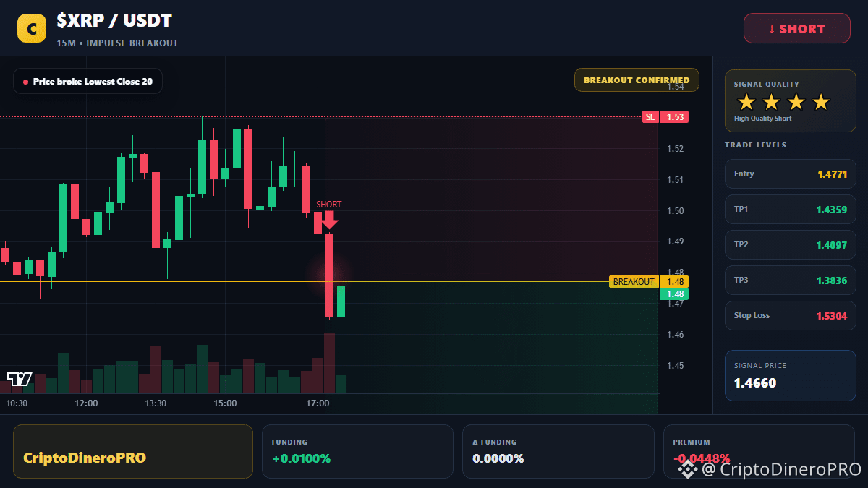Image resolution: width=868 pixels, height=488 pixels.
Task: Select the TP1 1.4359 row
Action: coord(791,209)
